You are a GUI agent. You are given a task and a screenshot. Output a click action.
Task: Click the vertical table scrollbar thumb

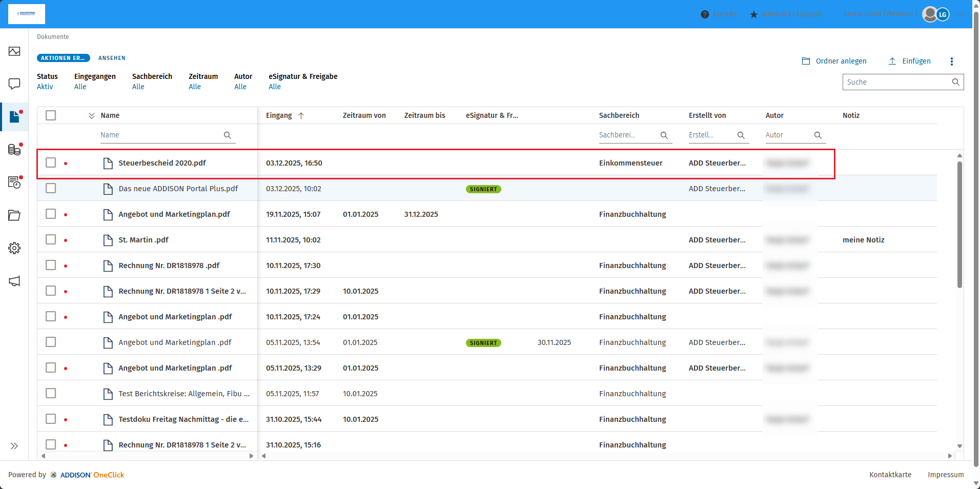click(959, 225)
